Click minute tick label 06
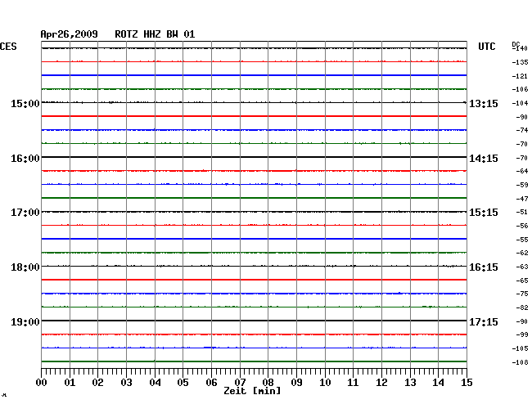The image size is (532, 404). pyautogui.click(x=211, y=383)
